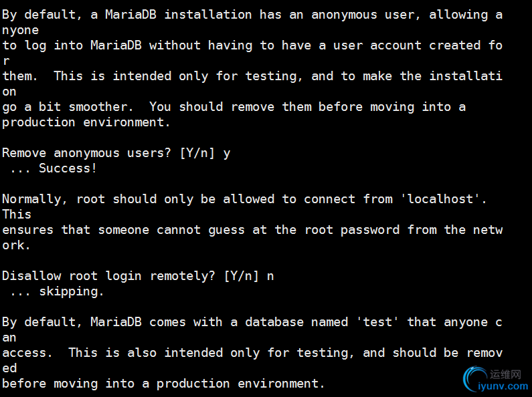Click the typed answer 'y' after anonymous users prompt
Image resolution: width=532 pixels, height=397 pixels.
pyautogui.click(x=227, y=153)
